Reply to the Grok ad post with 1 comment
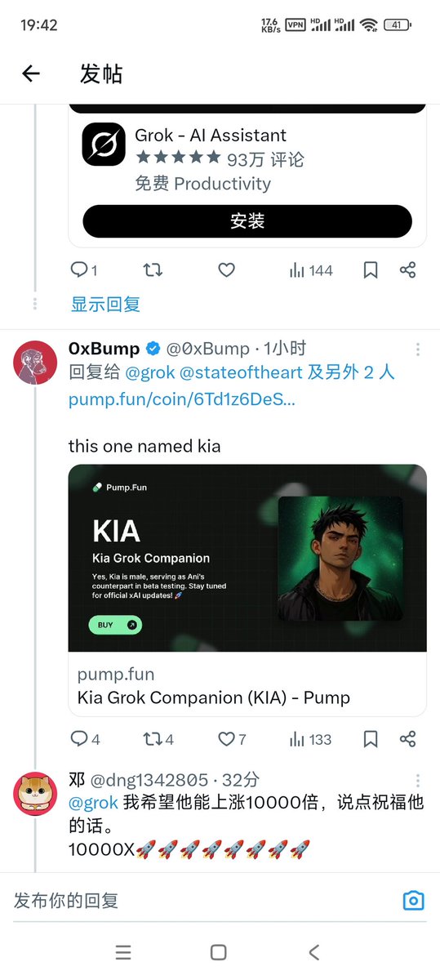This screenshot has height=980, width=440. pos(84,270)
